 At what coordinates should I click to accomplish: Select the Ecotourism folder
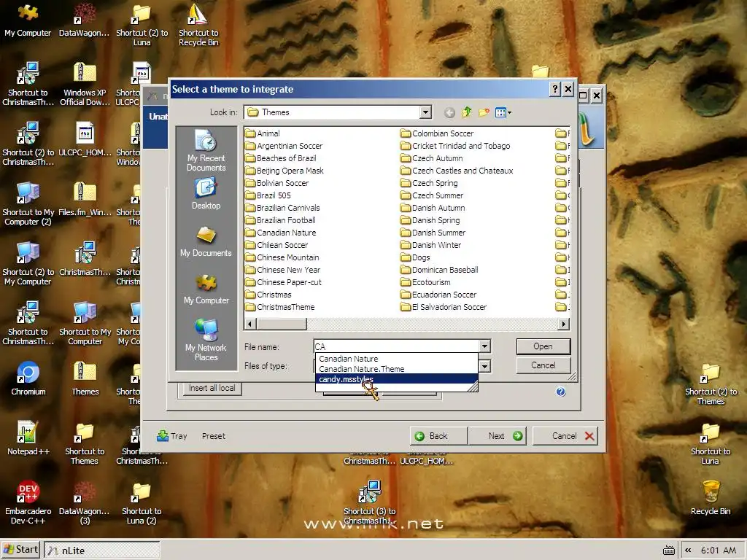pyautogui.click(x=425, y=282)
